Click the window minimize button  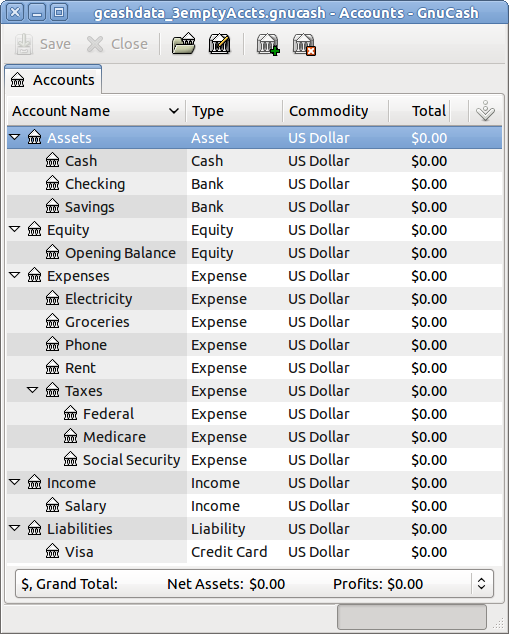click(37, 13)
